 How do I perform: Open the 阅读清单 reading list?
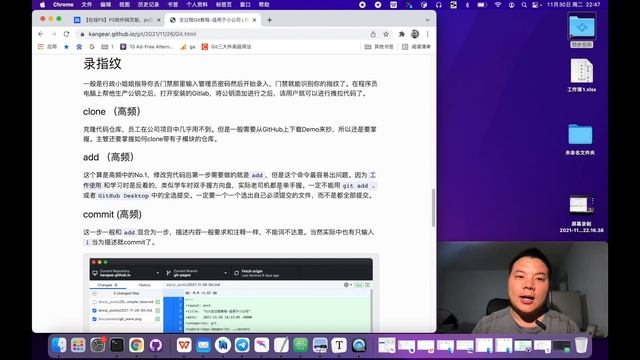(x=416, y=47)
